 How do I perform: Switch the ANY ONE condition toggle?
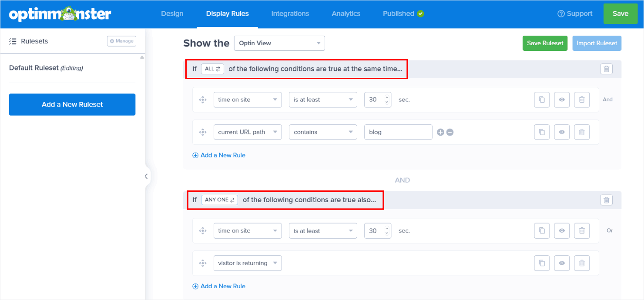(219, 200)
